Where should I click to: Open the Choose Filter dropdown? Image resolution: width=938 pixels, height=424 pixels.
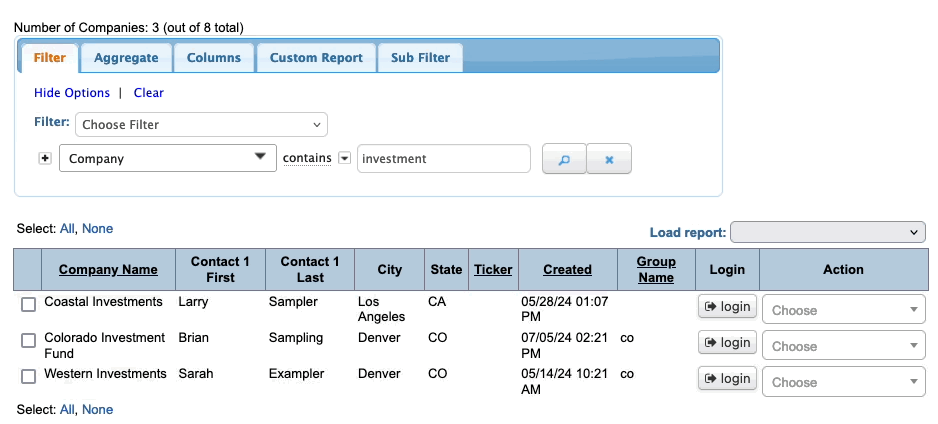[201, 125]
